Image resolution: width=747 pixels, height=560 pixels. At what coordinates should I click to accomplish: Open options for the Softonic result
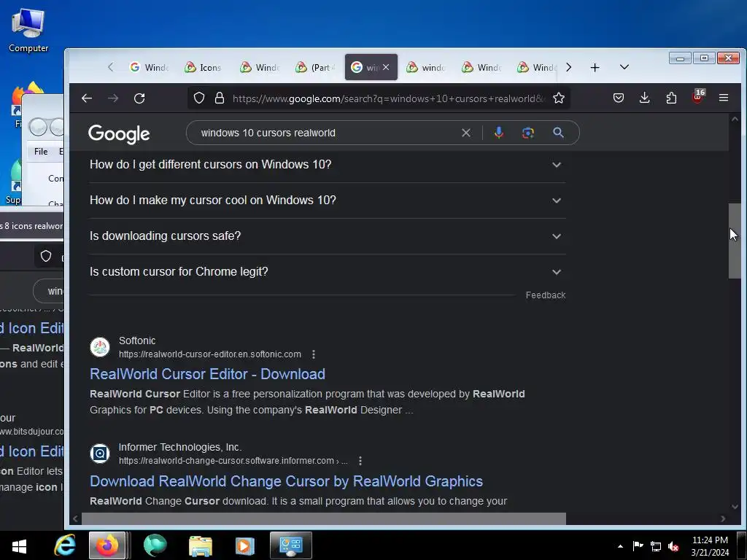[314, 354]
